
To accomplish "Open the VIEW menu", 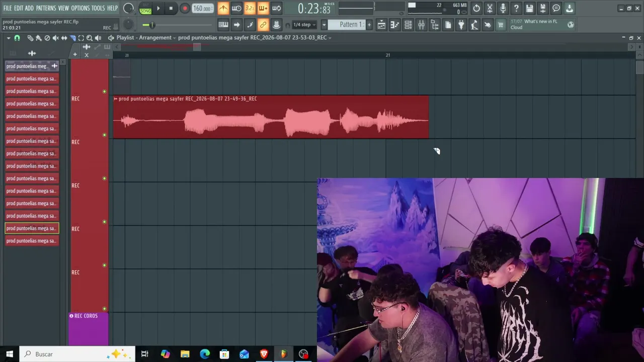I will coord(63,8).
